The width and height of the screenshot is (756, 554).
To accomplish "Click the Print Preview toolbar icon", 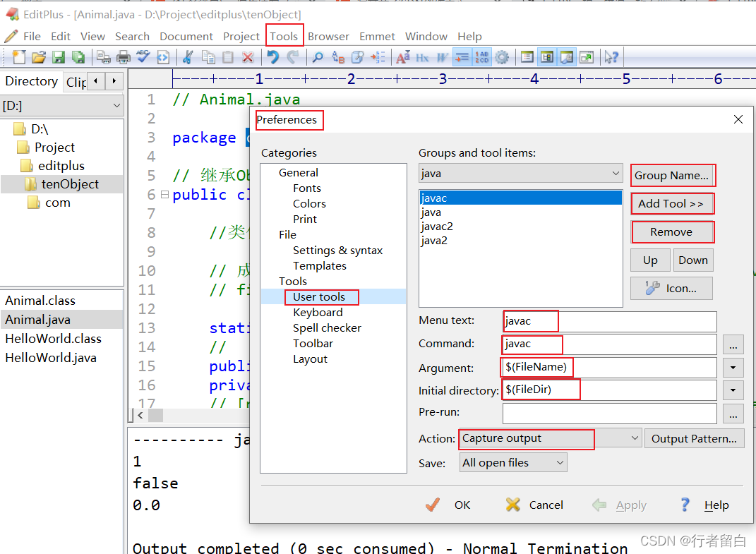I will coord(104,57).
